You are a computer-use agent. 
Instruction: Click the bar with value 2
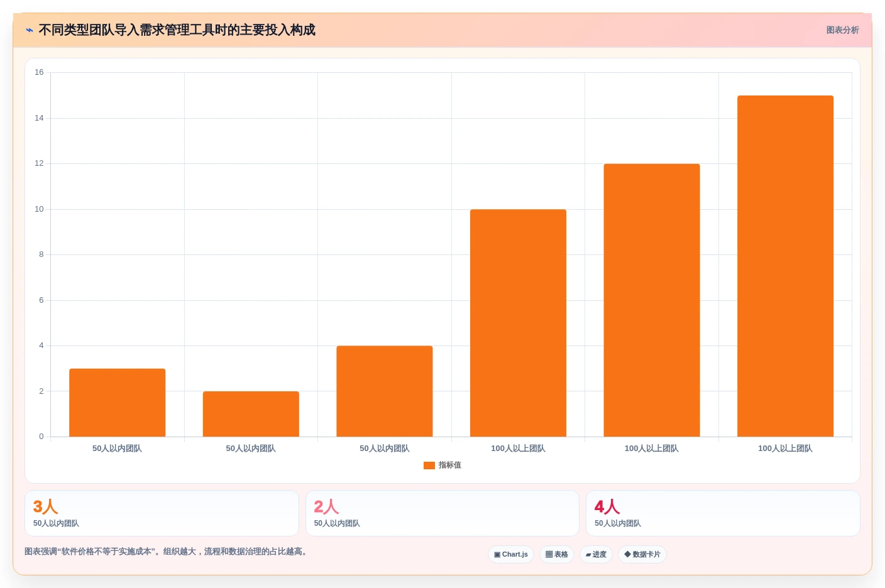click(251, 414)
